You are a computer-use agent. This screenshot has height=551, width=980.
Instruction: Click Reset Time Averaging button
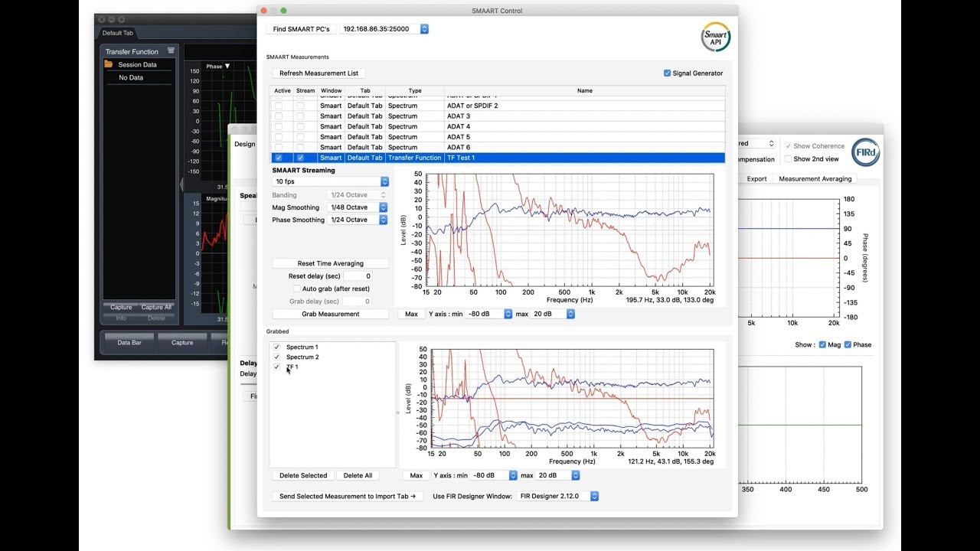[x=331, y=263]
